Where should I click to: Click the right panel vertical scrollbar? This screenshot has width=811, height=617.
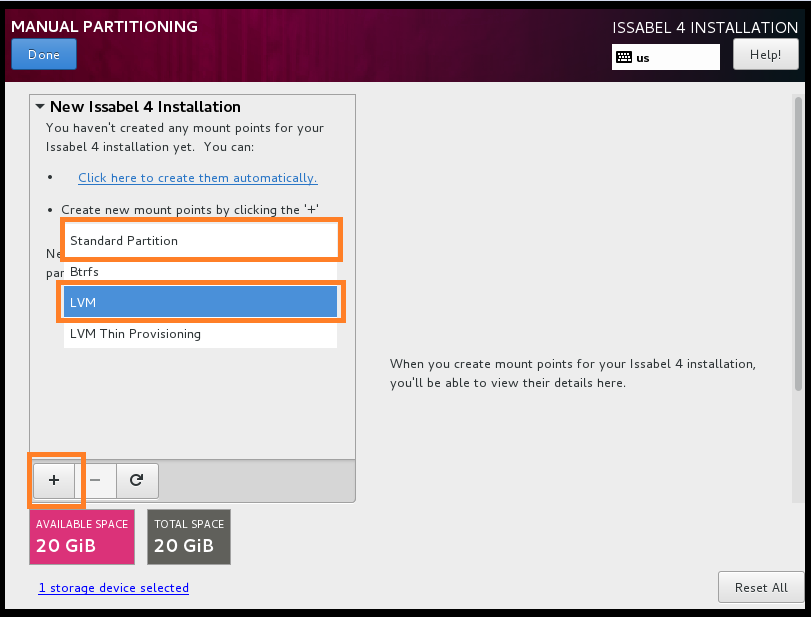pyautogui.click(x=798, y=240)
